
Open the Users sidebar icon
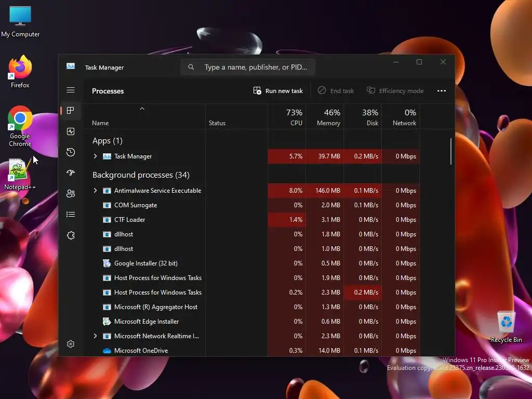coord(71,193)
